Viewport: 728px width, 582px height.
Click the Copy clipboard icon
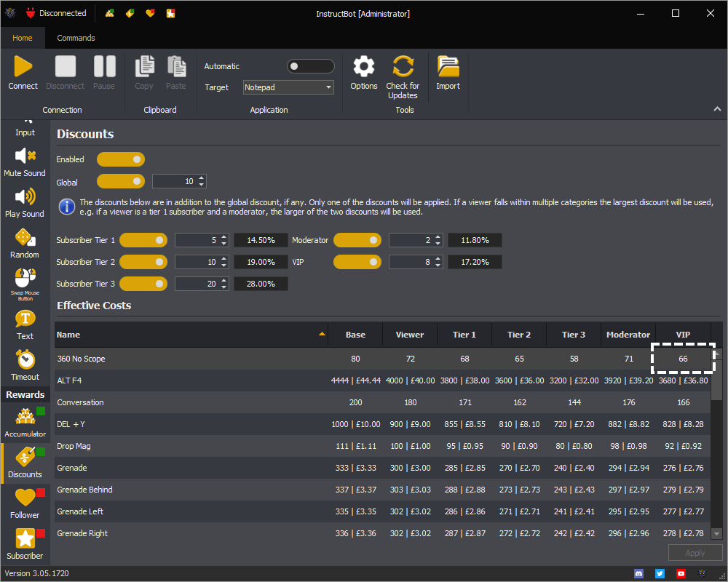pos(144,66)
